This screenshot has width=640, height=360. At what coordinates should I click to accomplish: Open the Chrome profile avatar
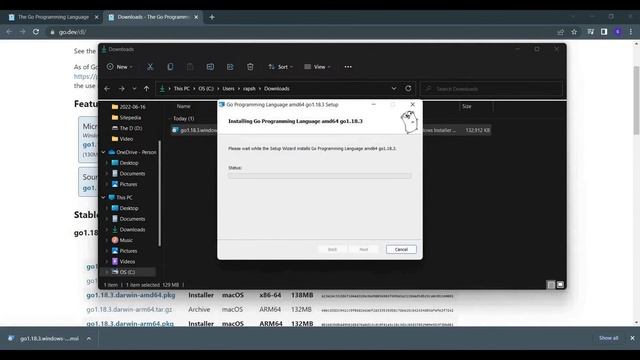coord(618,32)
